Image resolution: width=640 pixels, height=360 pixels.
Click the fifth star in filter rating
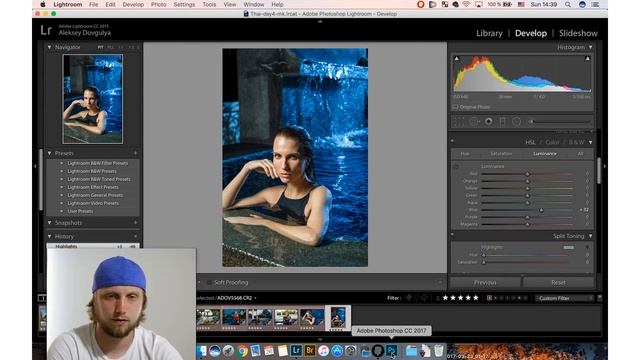[x=476, y=298]
